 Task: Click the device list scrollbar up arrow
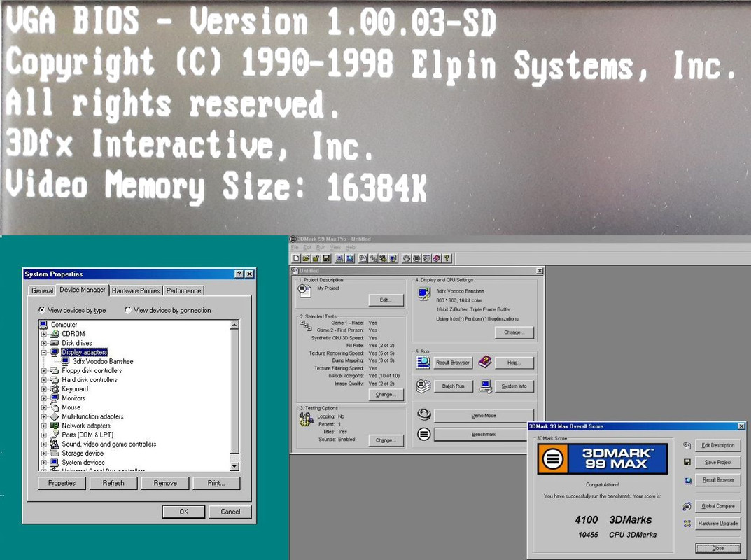point(234,325)
